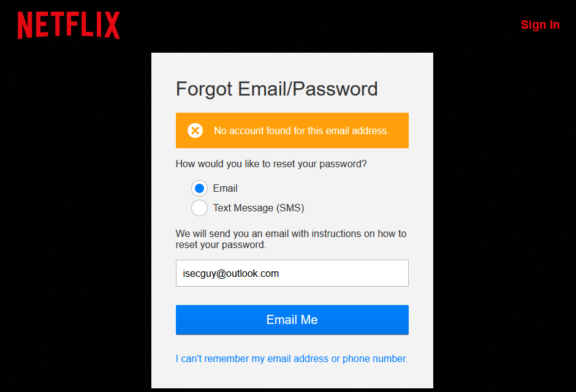Viewport: 576px width, 392px height.
Task: Open the Sign In page
Action: 540,24
